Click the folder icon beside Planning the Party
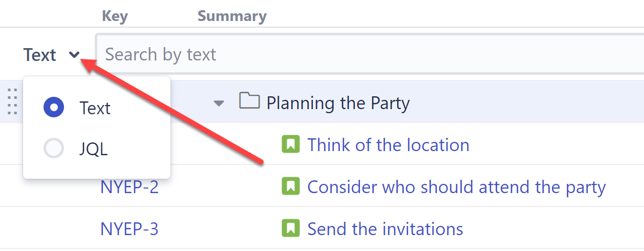 pyautogui.click(x=249, y=101)
